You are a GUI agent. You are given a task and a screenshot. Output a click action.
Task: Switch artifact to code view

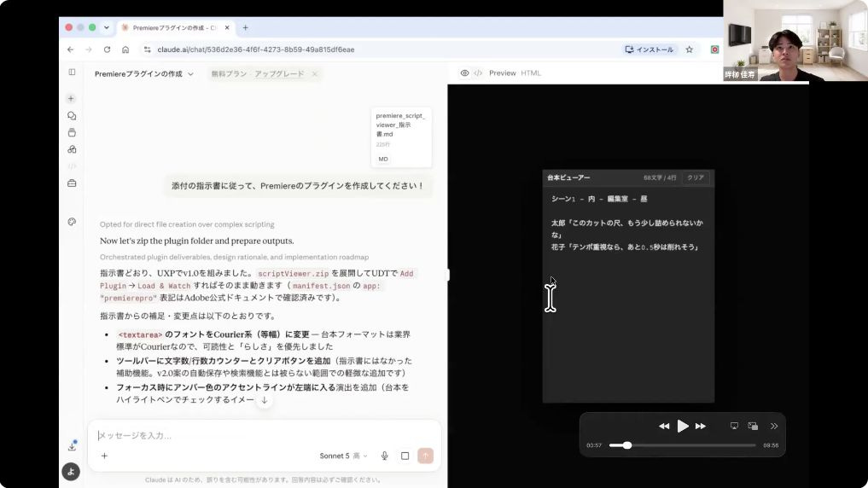pos(478,73)
